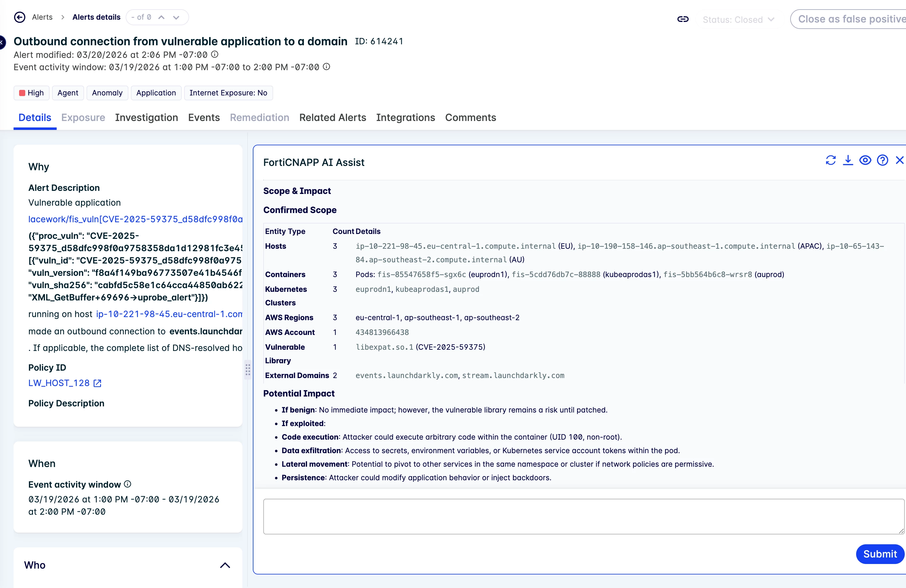The height and width of the screenshot is (588, 906).
Task: Switch to the Integrations tab
Action: tap(405, 118)
